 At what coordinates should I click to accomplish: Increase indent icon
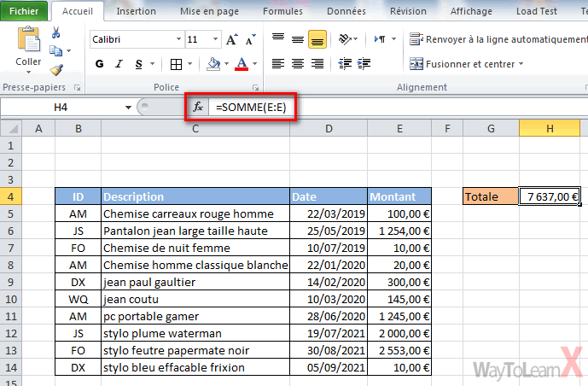click(364, 64)
